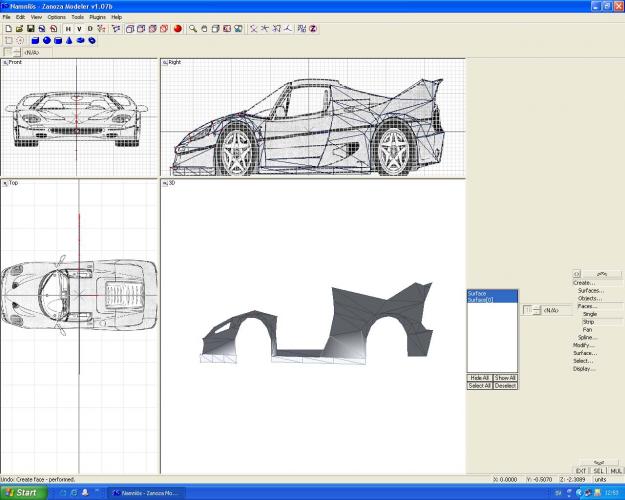Click the Save (floppy disk) toolbar icon
The width and height of the screenshot is (625, 500).
click(x=31, y=29)
